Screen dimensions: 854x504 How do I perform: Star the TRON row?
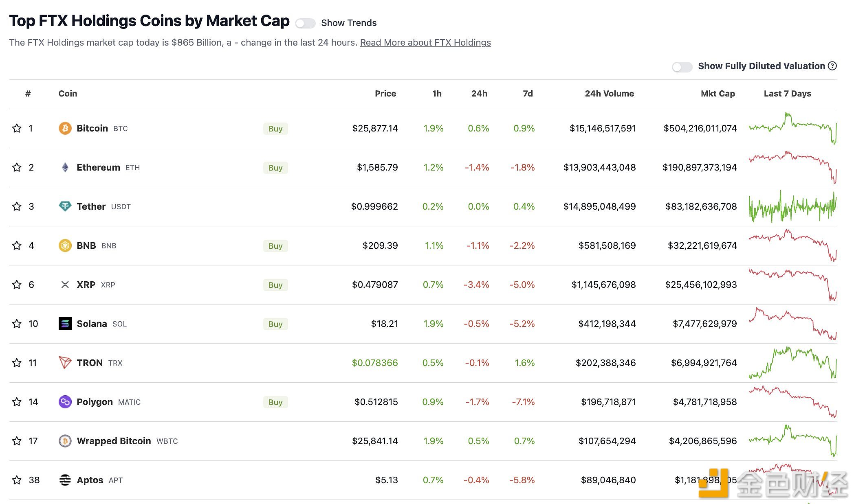pyautogui.click(x=17, y=363)
